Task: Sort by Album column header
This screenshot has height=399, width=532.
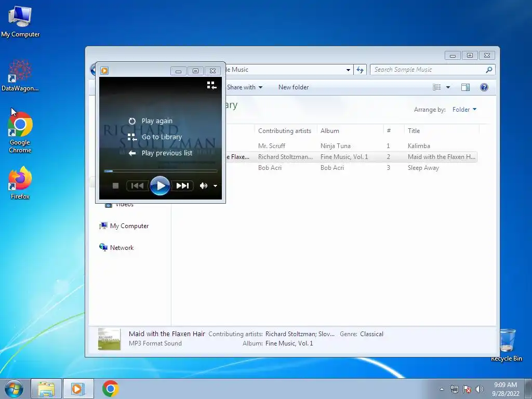Action: pos(350,130)
